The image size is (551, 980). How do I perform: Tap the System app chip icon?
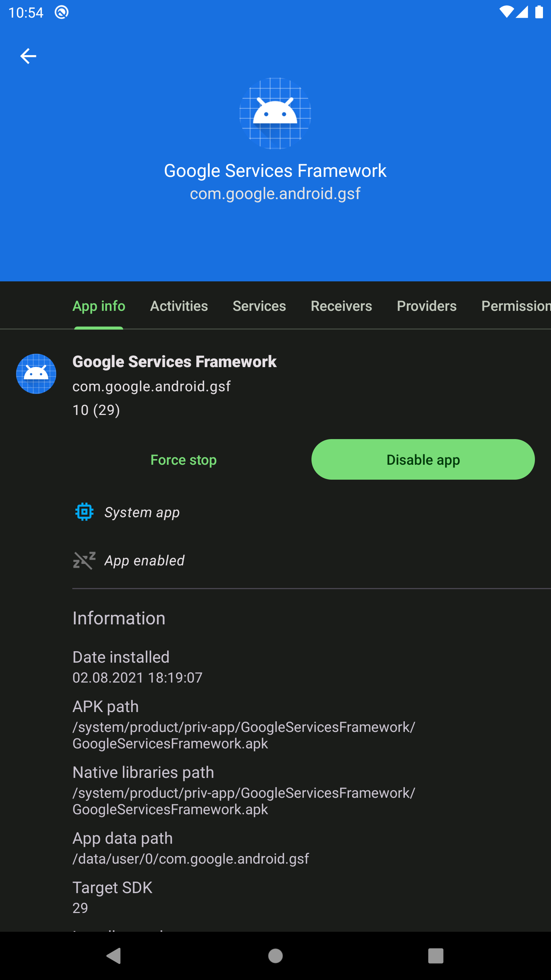point(84,512)
